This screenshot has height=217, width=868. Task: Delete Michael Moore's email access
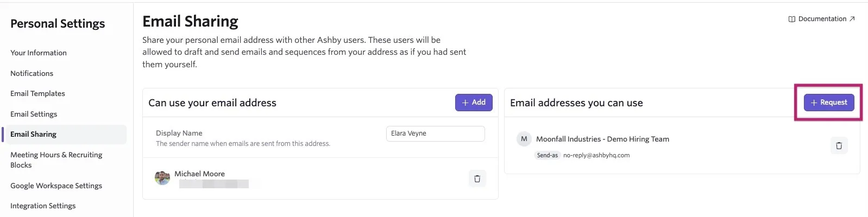[x=477, y=178]
